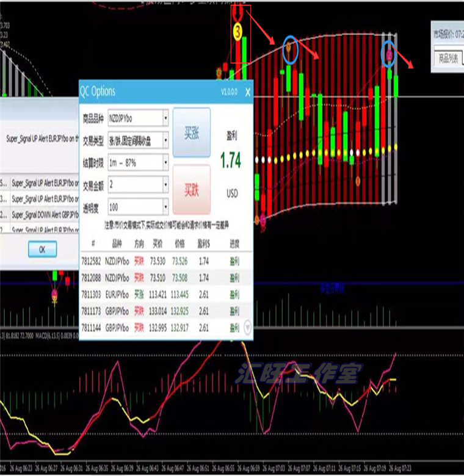Viewport: 464px width, 476px height.
Task: Click the blue-circled magenta signal at right
Action: [390, 54]
